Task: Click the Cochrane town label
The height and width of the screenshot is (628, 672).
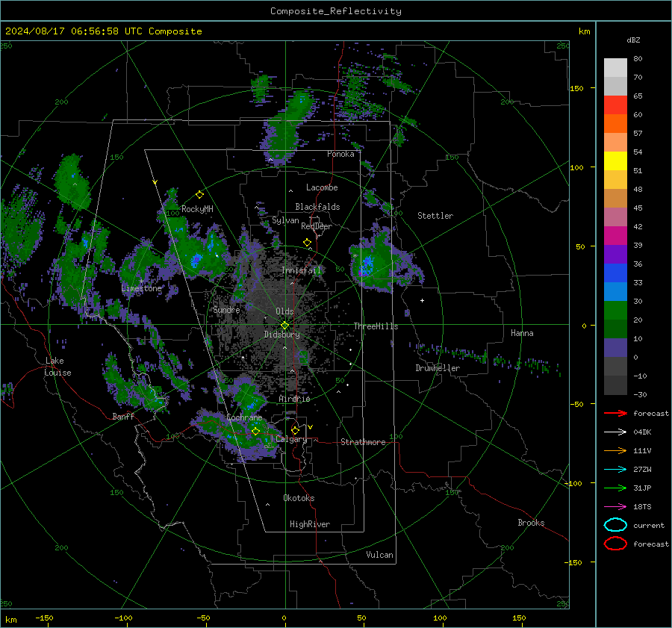Action: pyautogui.click(x=244, y=417)
